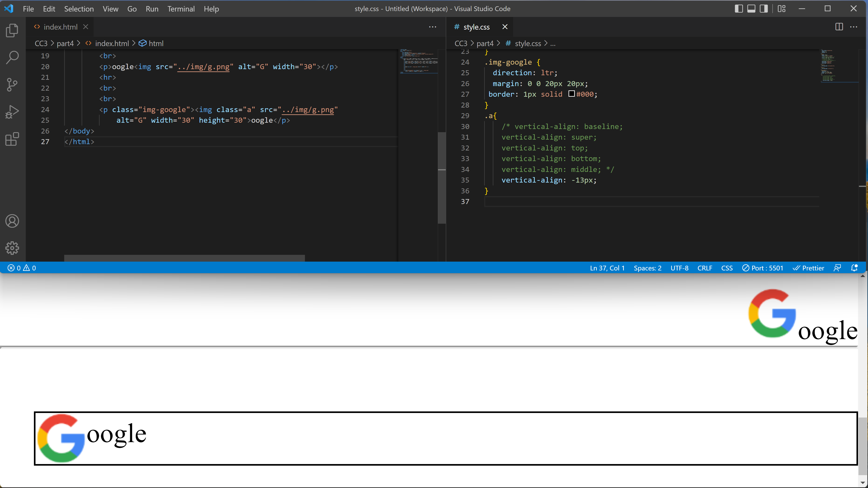Image resolution: width=868 pixels, height=488 pixels.
Task: Click part4 in index.html breadcrumb
Action: [x=65, y=43]
